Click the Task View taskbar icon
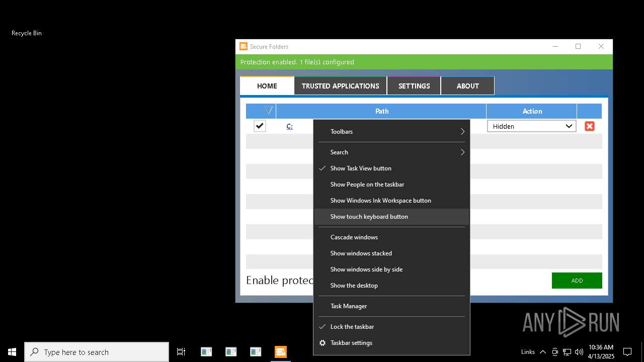Screen dimensions: 644x362 (x=181, y=352)
